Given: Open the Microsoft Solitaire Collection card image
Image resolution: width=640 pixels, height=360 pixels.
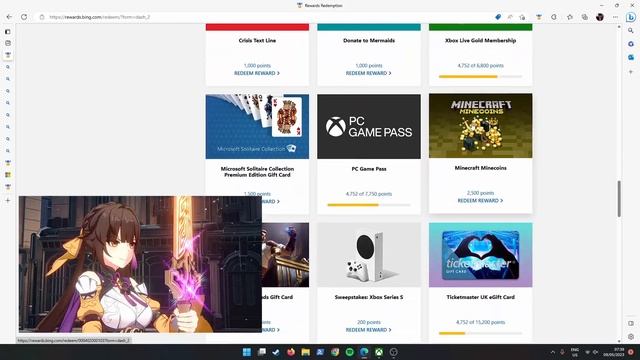Looking at the screenshot, I should tap(257, 127).
